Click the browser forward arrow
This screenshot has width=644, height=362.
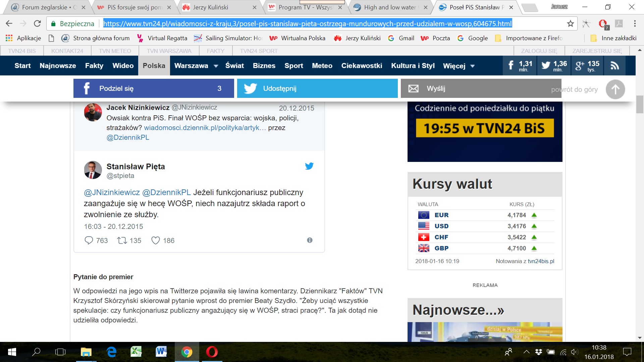pos(23,23)
